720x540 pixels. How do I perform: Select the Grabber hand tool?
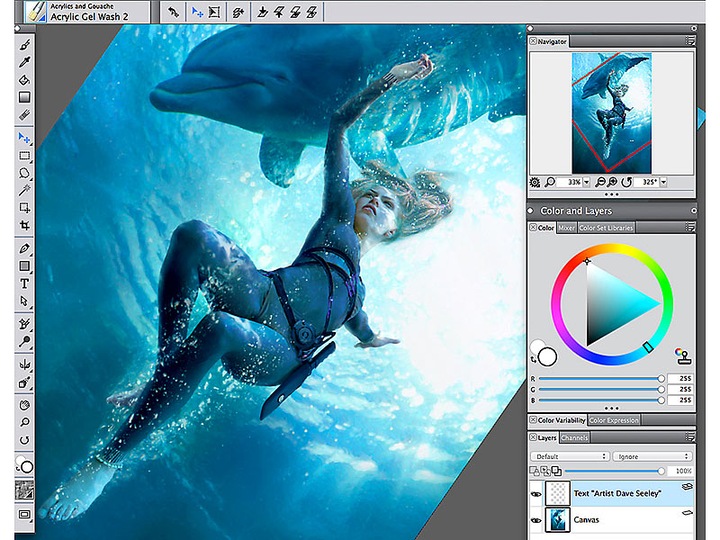pos(25,405)
